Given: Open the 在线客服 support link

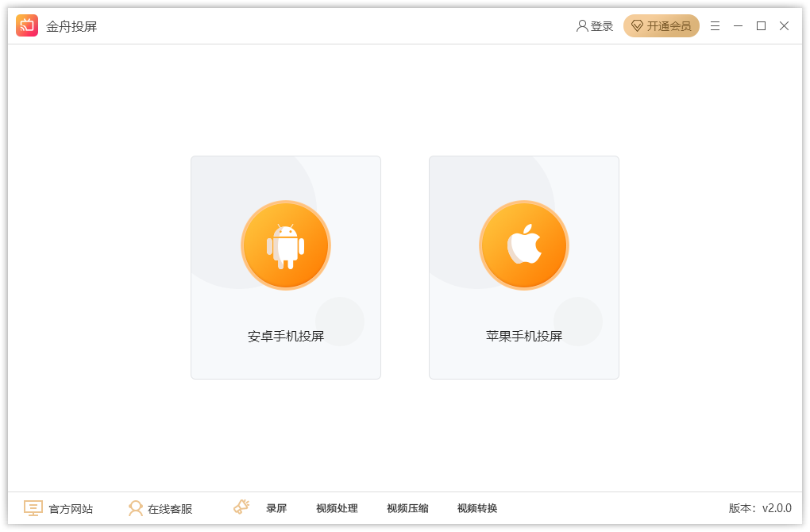Looking at the screenshot, I should (x=170, y=509).
